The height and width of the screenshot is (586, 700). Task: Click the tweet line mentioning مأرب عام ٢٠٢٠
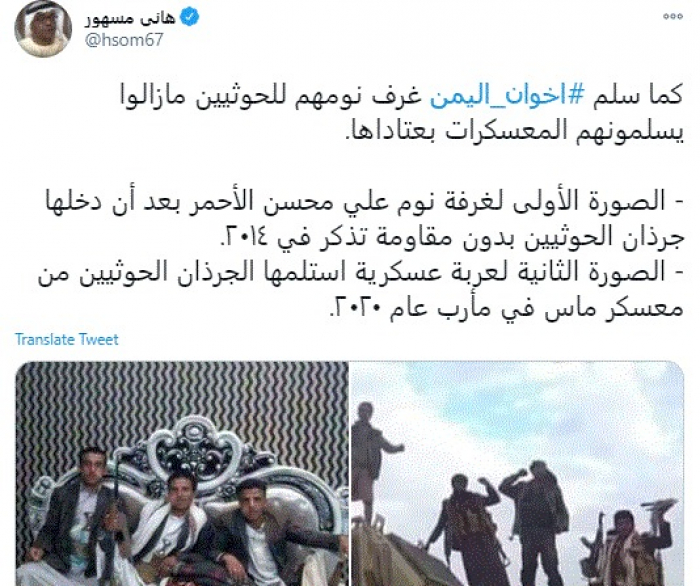point(505,309)
